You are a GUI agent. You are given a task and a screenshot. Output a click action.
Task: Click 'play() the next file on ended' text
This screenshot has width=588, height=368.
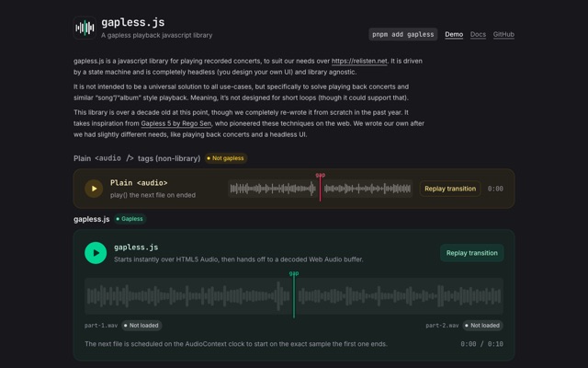click(x=153, y=195)
